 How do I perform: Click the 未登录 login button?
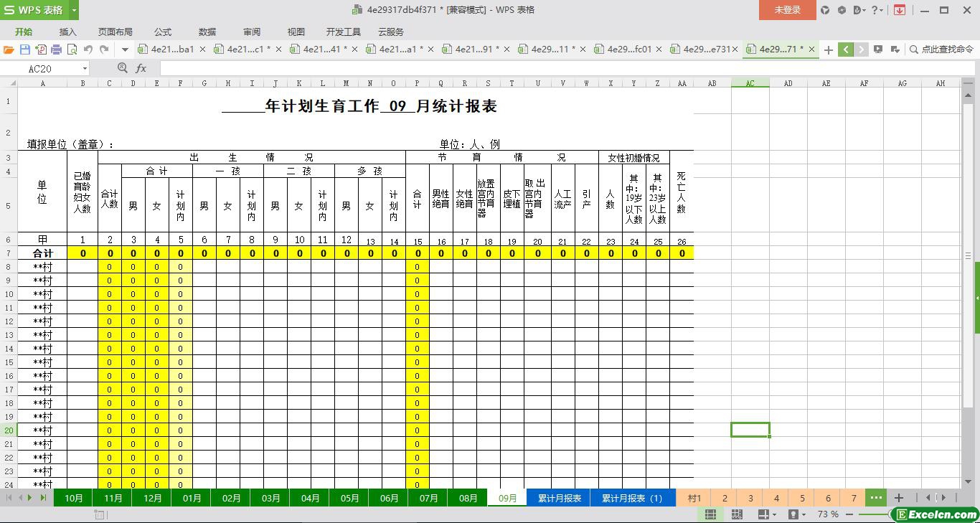(x=787, y=10)
